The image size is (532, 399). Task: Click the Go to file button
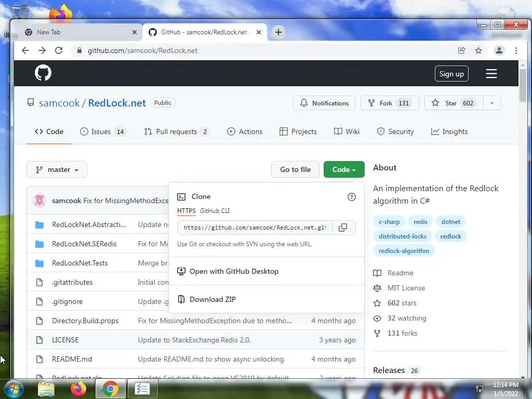[295, 169]
